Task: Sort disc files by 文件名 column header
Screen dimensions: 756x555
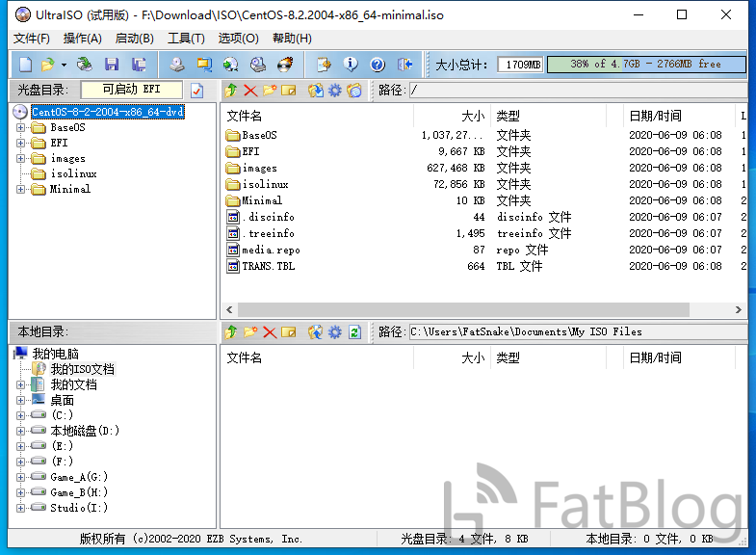Action: pyautogui.click(x=317, y=117)
